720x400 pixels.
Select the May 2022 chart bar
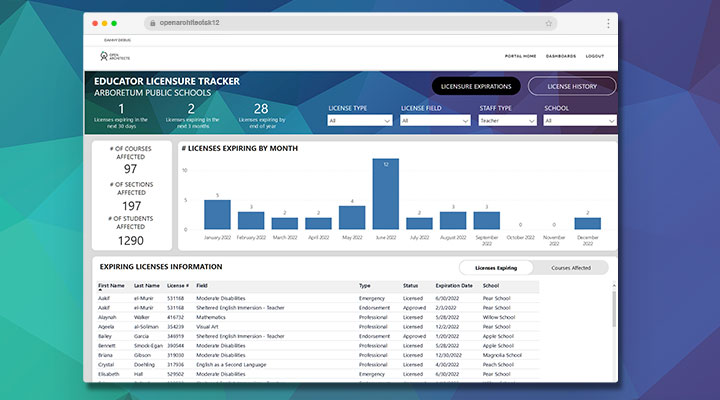(352, 217)
